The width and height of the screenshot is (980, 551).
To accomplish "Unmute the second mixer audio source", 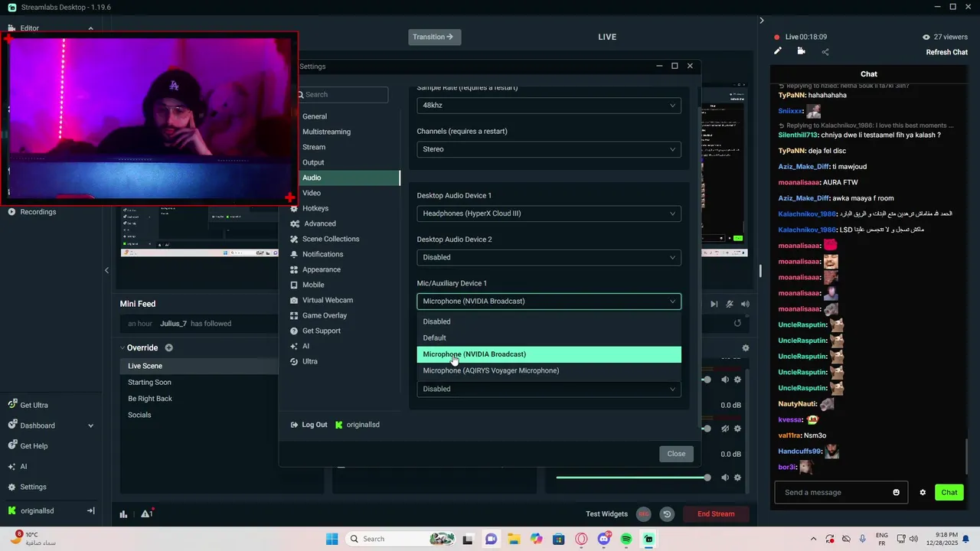I will point(725,429).
